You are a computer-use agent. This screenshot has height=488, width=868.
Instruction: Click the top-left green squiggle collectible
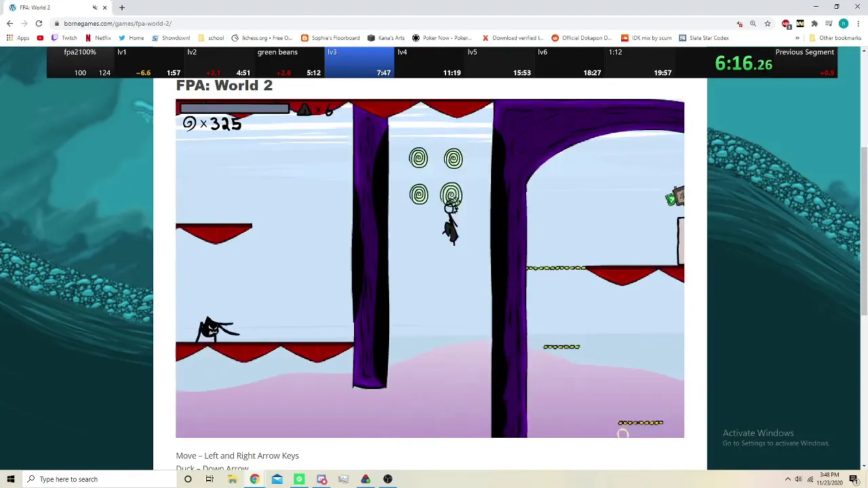pos(418,159)
